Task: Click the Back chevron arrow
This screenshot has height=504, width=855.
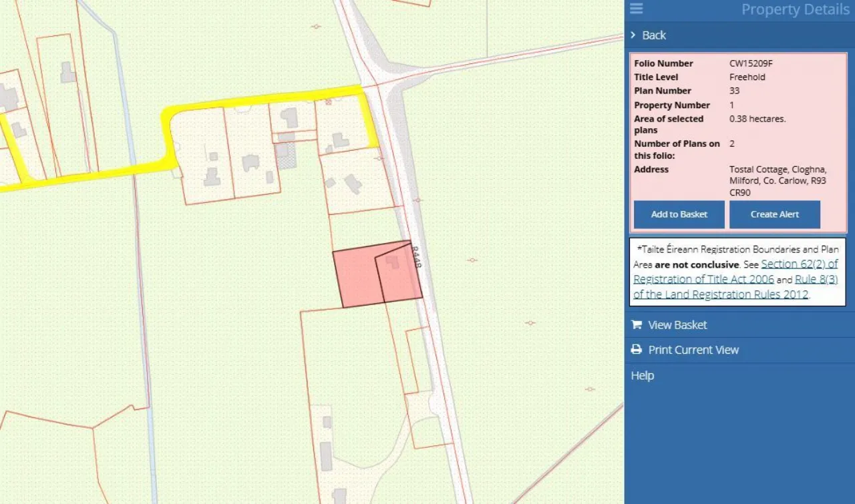Action: click(x=633, y=35)
